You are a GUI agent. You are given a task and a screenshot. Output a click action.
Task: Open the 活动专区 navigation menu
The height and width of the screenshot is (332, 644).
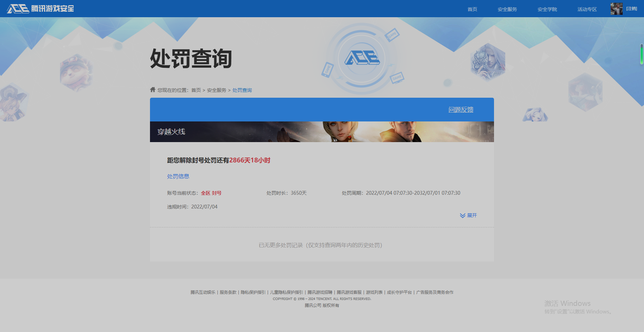[x=587, y=9]
